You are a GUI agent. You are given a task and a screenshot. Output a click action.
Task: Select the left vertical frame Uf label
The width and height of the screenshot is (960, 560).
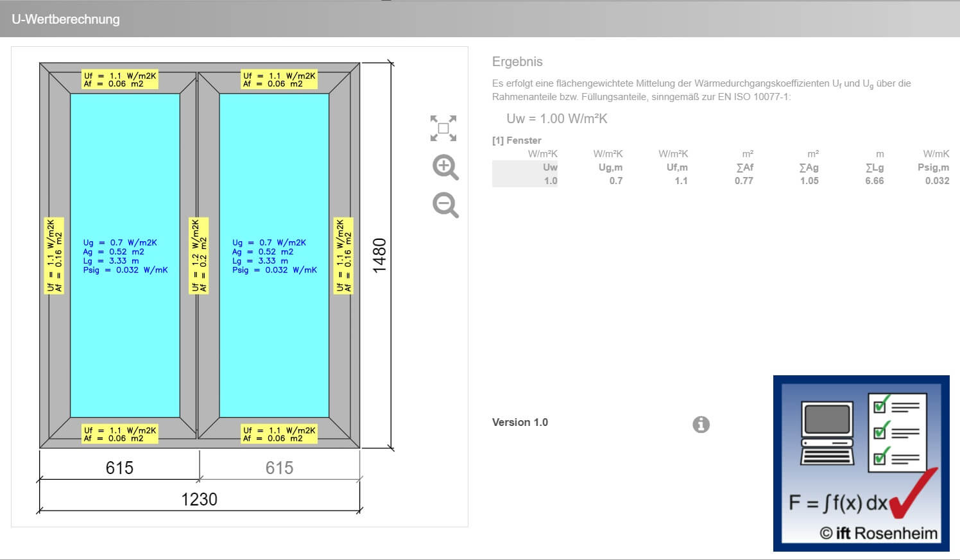click(x=55, y=255)
